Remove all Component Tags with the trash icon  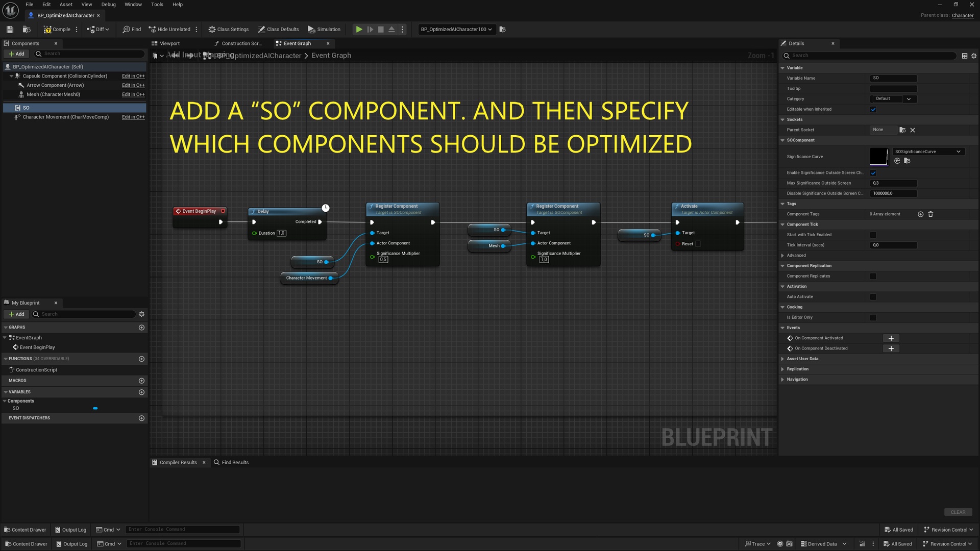(x=930, y=214)
